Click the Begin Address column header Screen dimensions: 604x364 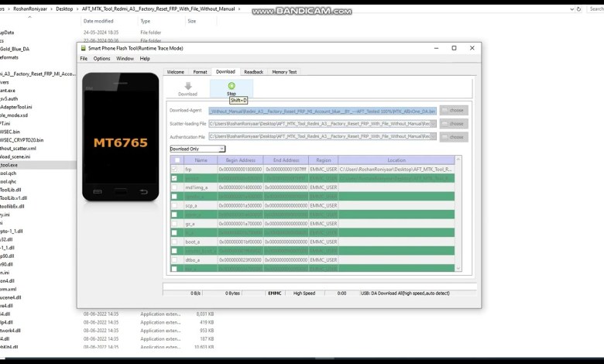coord(240,160)
